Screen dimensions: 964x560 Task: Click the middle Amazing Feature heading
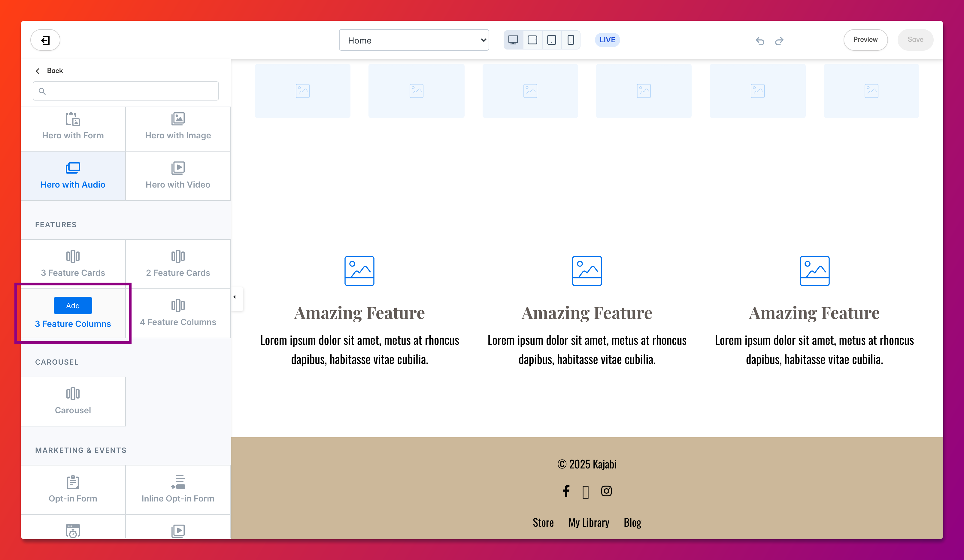point(587,313)
